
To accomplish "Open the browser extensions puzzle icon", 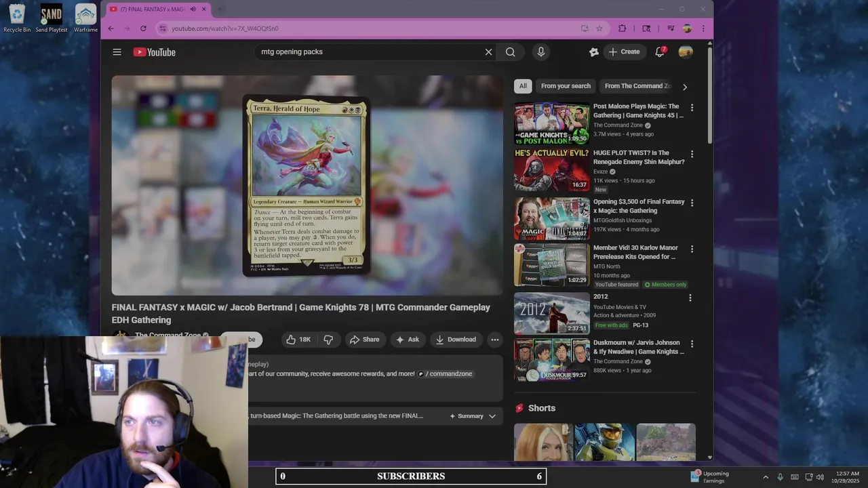I will (622, 28).
